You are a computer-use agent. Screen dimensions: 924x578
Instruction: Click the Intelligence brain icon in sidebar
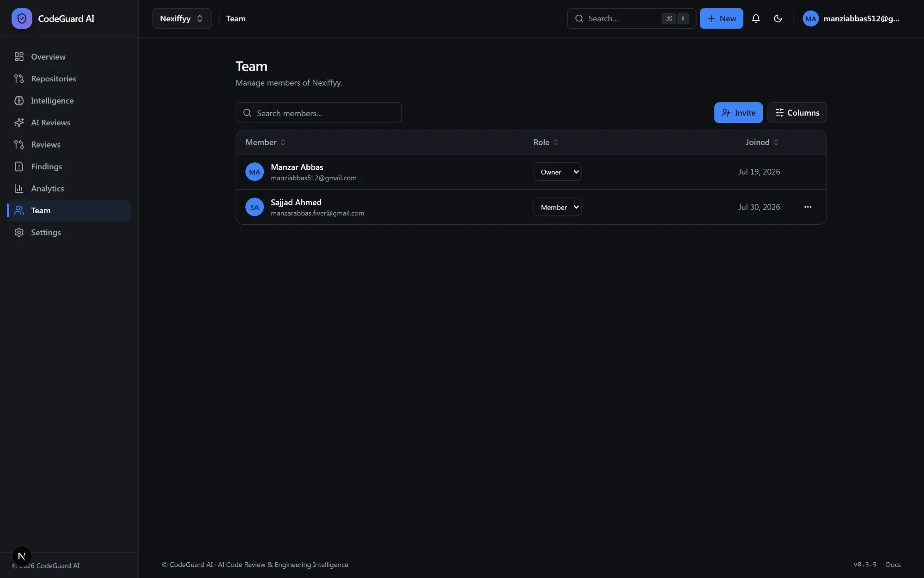(x=19, y=100)
